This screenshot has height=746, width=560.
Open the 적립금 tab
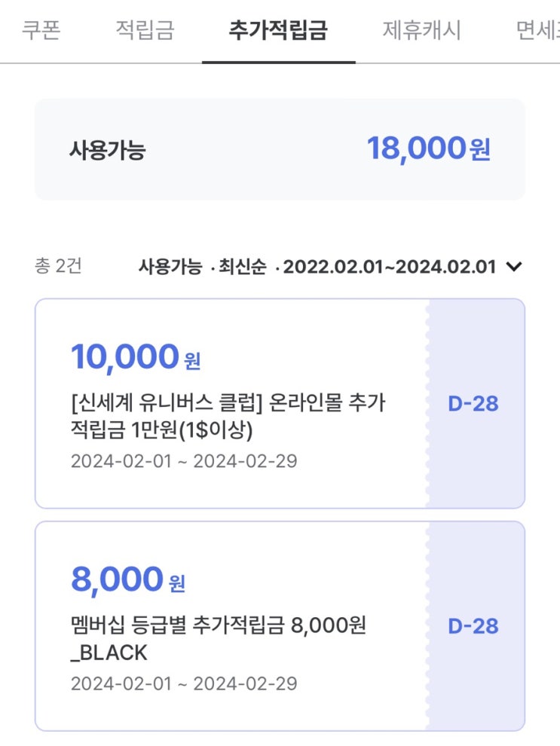(145, 30)
